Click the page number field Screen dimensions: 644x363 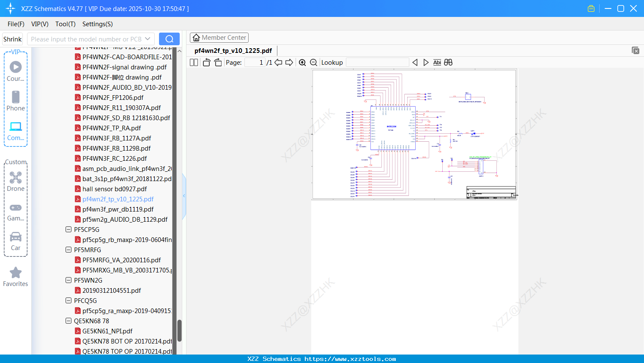click(x=255, y=62)
